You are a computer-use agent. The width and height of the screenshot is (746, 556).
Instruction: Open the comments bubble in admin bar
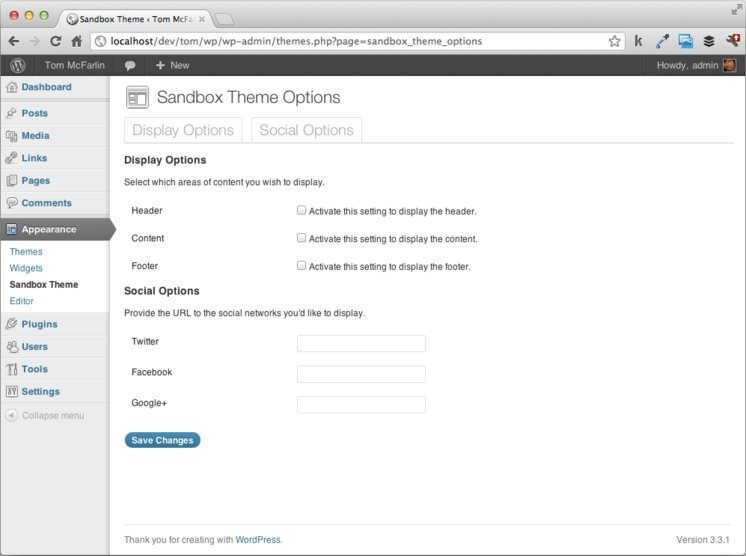[x=130, y=66]
